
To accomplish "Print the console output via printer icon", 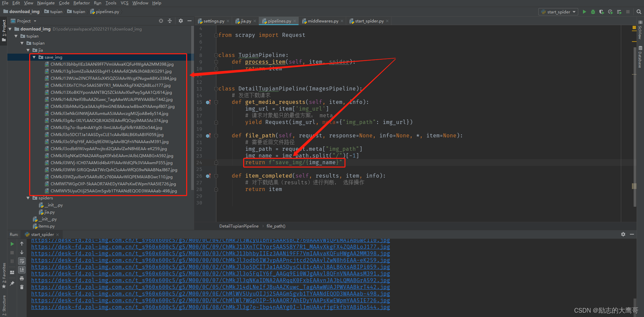I will [22, 278].
